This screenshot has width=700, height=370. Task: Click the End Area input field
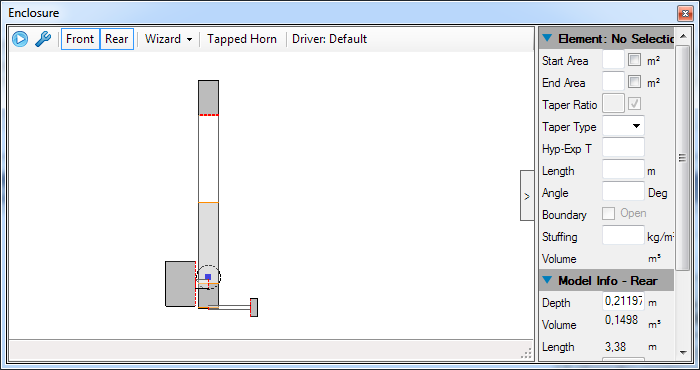(x=613, y=82)
